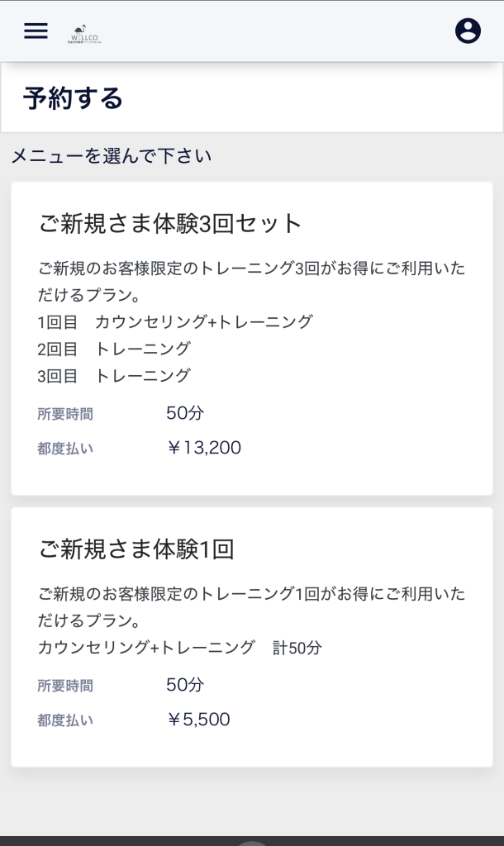Screen dimensions: 504x846
Task: Click the 3回目 トレーニング line
Action: (x=114, y=376)
